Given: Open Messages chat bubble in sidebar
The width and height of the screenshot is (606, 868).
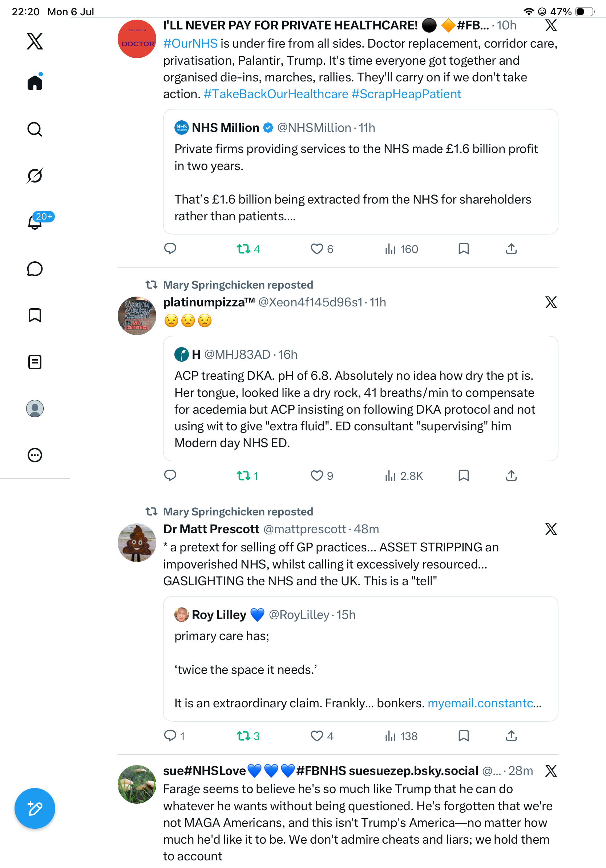Looking at the screenshot, I should [35, 269].
